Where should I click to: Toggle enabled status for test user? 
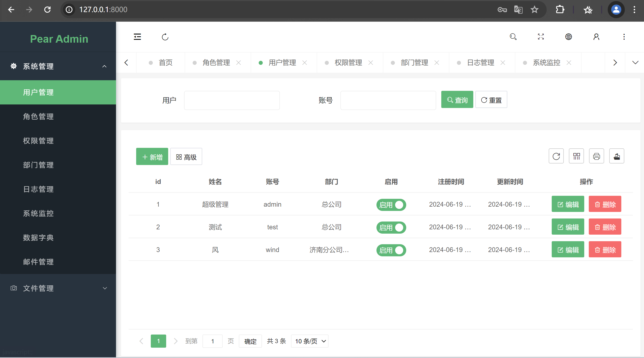pos(391,227)
